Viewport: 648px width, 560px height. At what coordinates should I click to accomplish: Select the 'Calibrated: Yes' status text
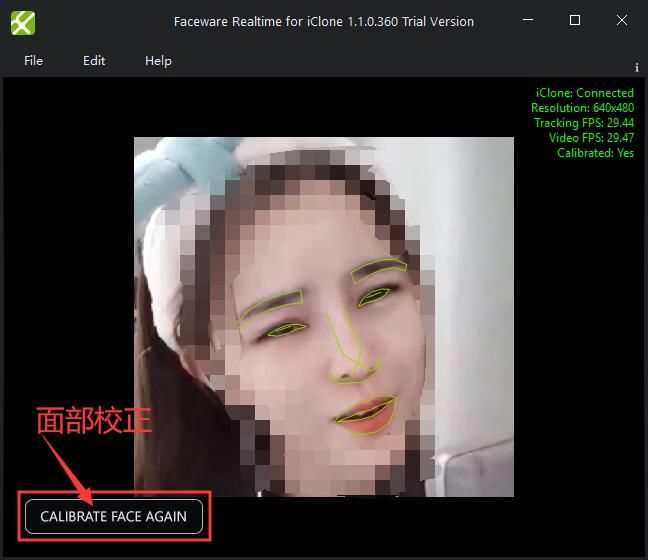595,153
